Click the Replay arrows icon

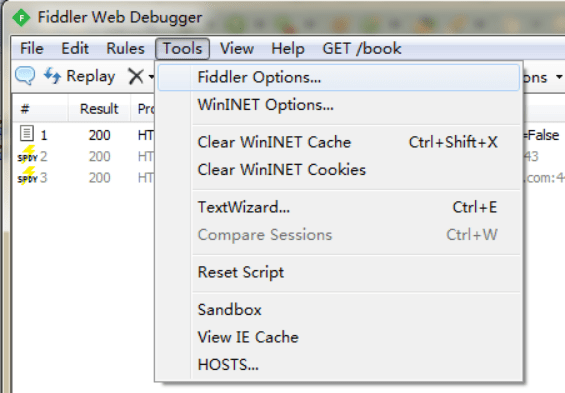tap(52, 76)
